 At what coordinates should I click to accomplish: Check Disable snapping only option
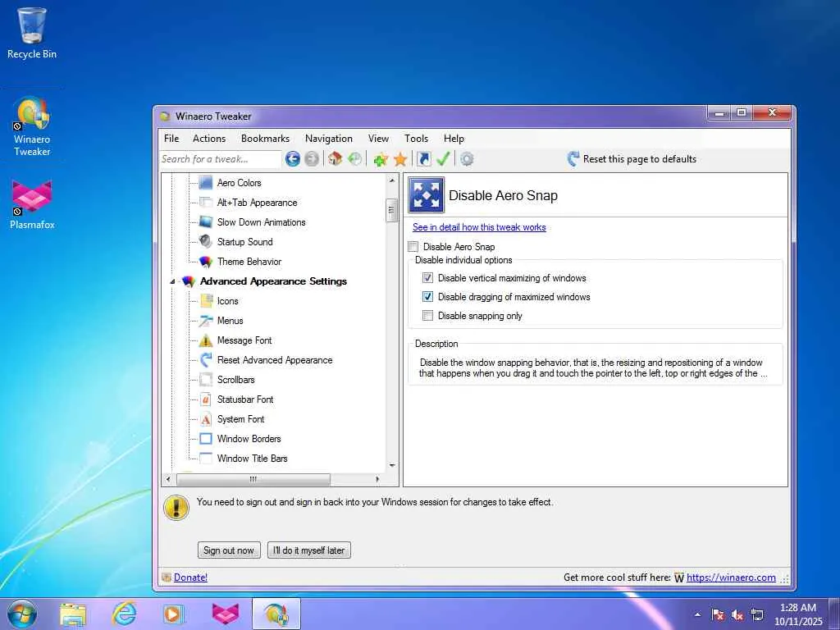coord(427,316)
